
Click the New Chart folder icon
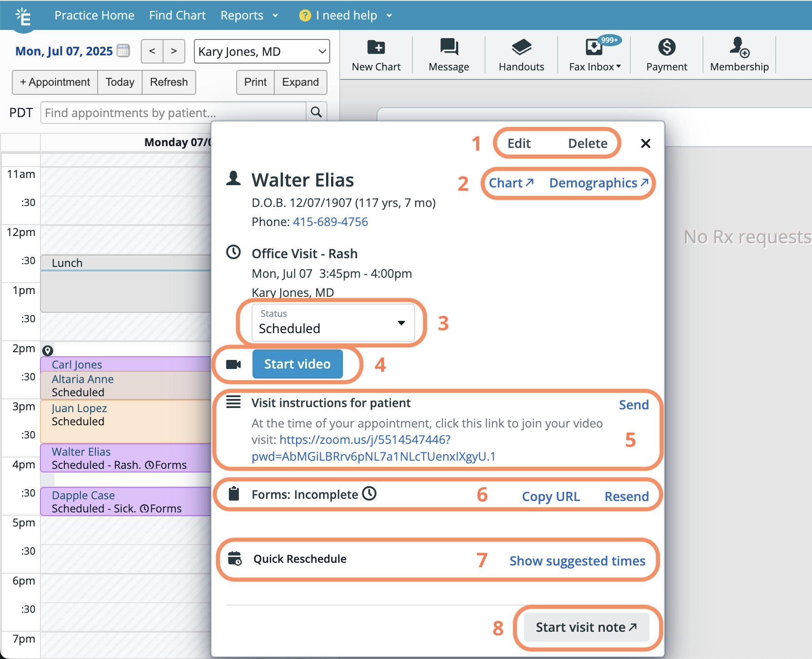(376, 47)
